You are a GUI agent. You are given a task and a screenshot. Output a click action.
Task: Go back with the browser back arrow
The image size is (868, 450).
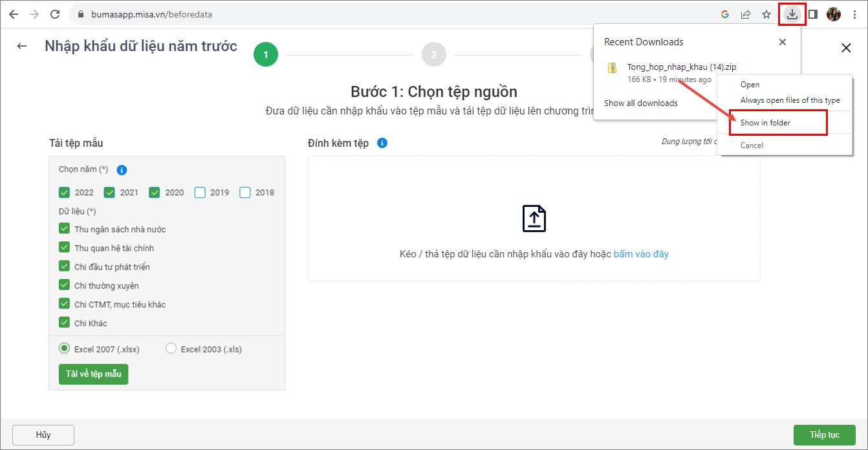point(14,14)
